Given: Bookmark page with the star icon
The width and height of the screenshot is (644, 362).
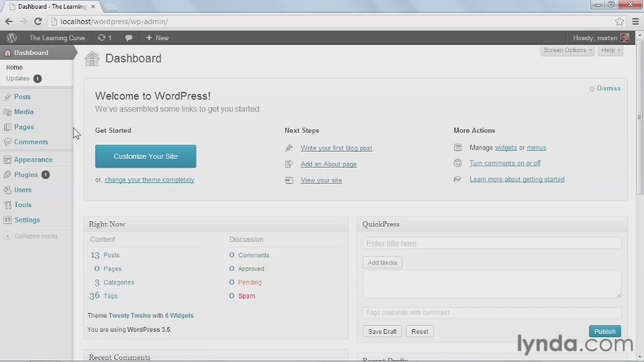Looking at the screenshot, I should tap(619, 21).
